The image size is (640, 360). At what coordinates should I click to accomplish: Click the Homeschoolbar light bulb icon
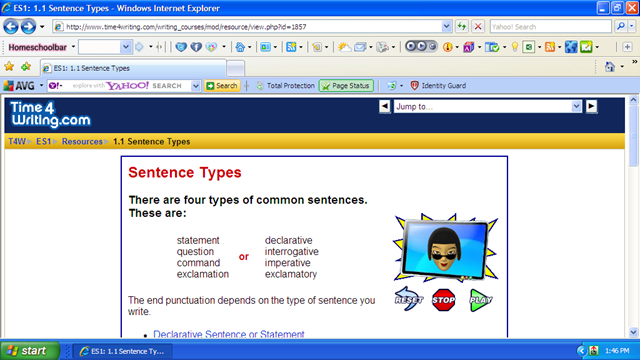pyautogui.click(x=515, y=47)
